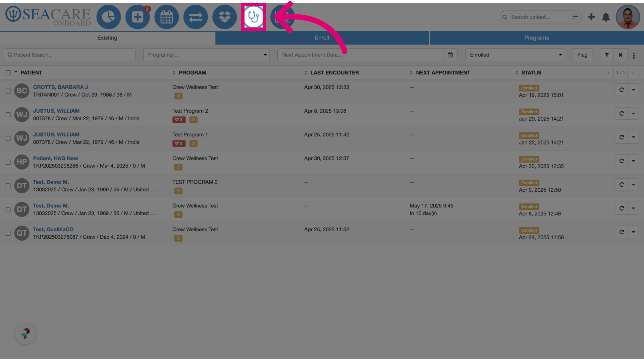Expand row actions dropdown for Test, QualitiaCO
Screen dimensions: 644x362
[x=633, y=232]
